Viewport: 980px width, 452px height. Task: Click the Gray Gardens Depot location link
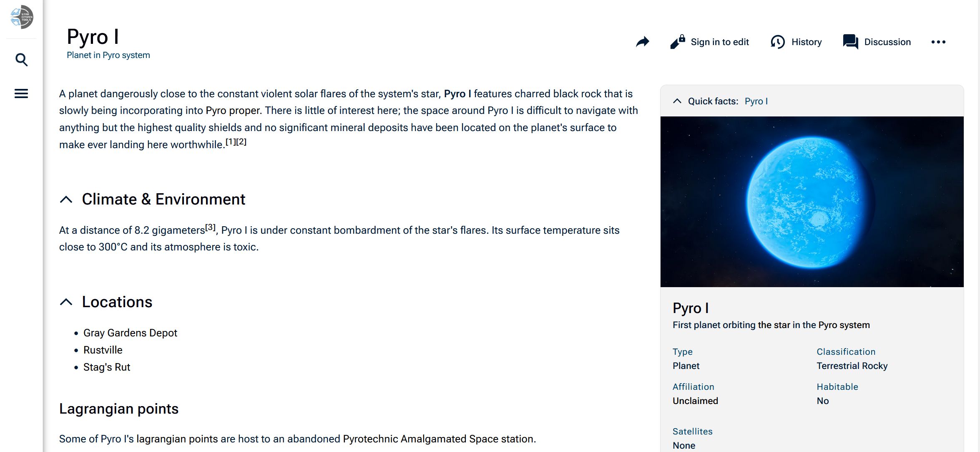pos(130,333)
